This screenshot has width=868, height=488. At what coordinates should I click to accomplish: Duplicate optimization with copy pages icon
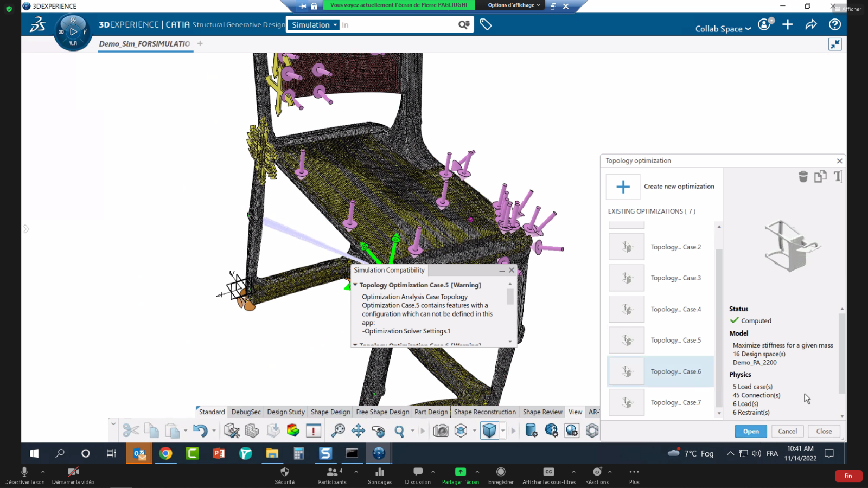pos(820,176)
